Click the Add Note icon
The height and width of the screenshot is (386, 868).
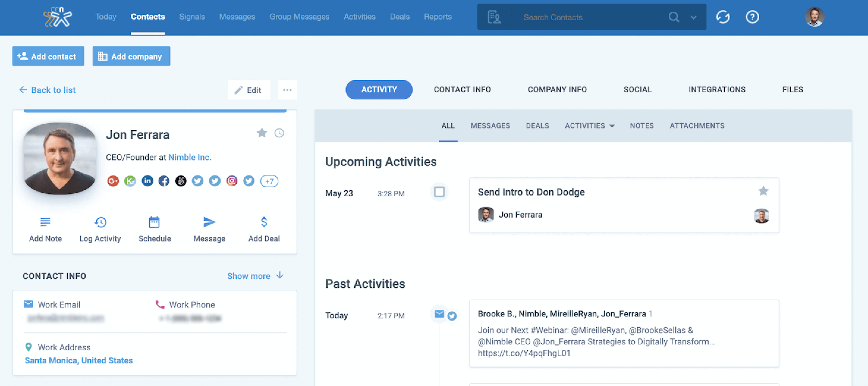(x=45, y=222)
